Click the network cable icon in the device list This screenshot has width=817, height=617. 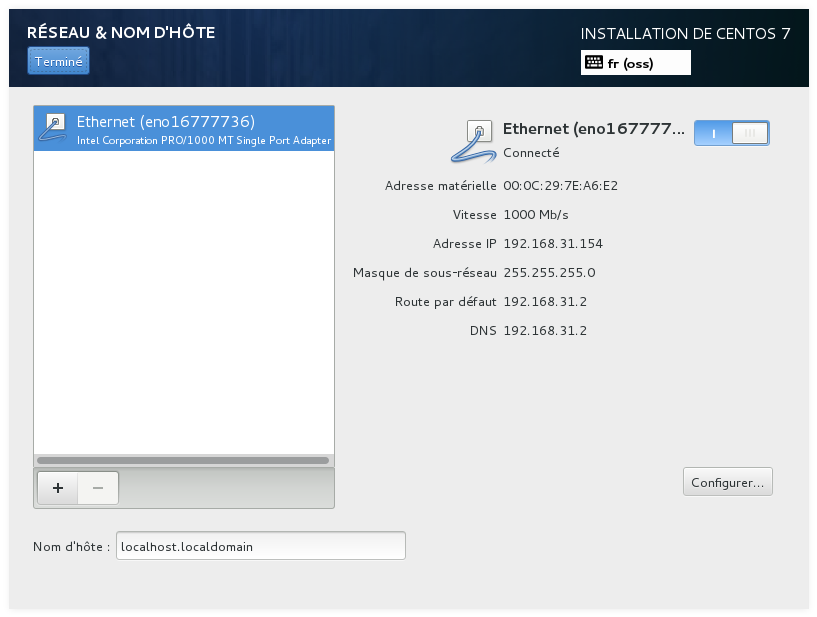pos(53,128)
